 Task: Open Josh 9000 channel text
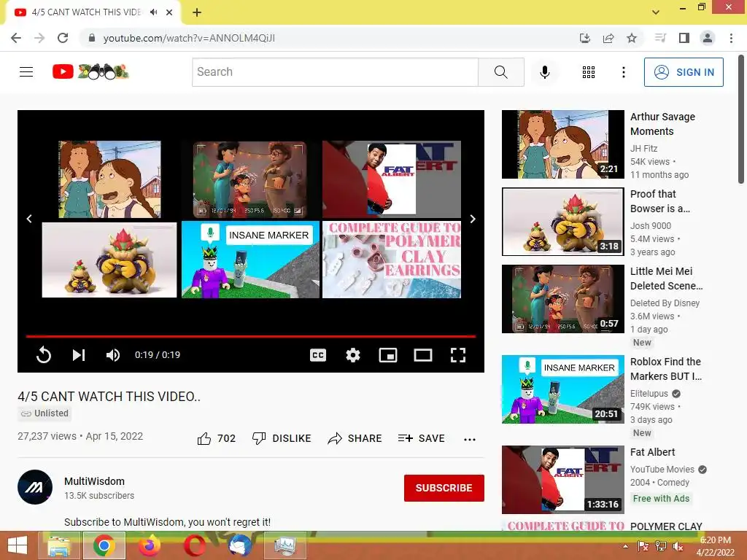pos(650,226)
